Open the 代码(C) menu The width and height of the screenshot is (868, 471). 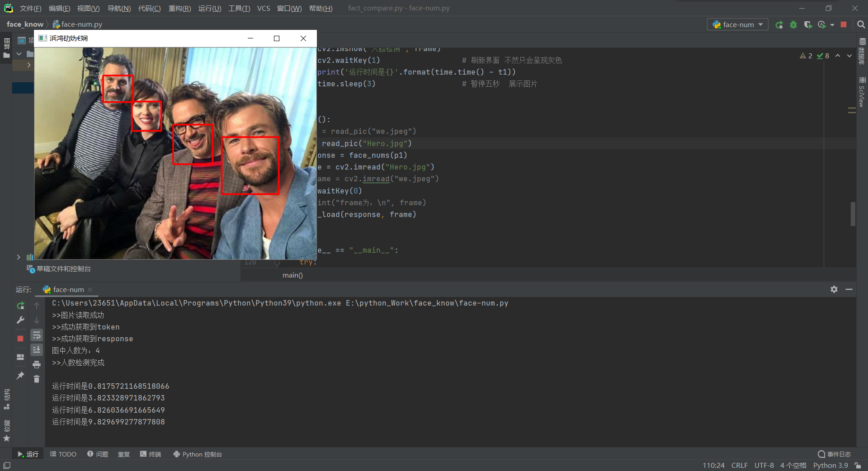[149, 8]
